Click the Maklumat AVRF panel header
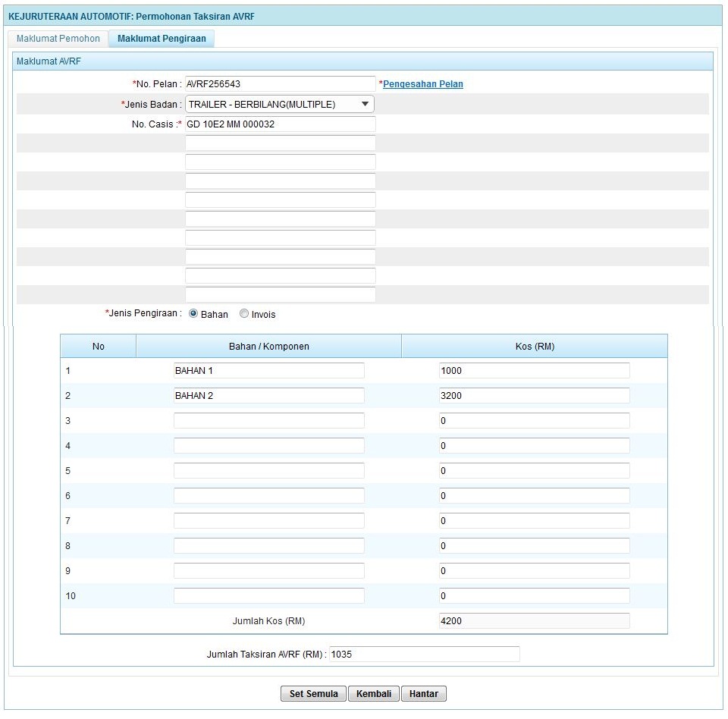Screen dimensions: 728x719 (362, 61)
